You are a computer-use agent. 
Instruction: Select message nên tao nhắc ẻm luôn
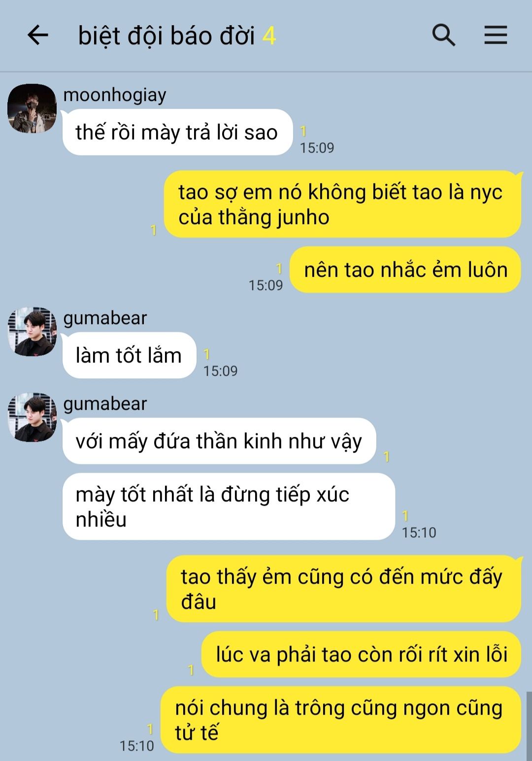[x=405, y=269]
